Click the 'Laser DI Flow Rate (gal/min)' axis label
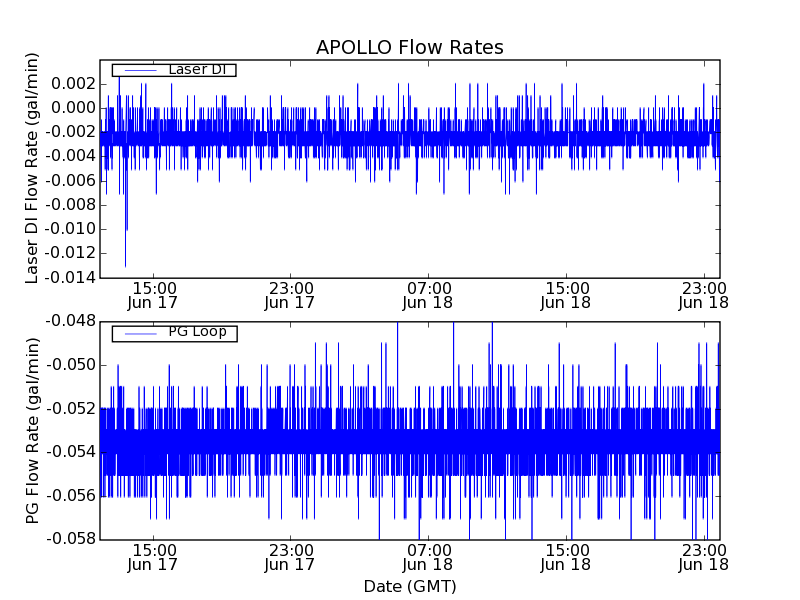The height and width of the screenshot is (600, 800). (x=32, y=168)
